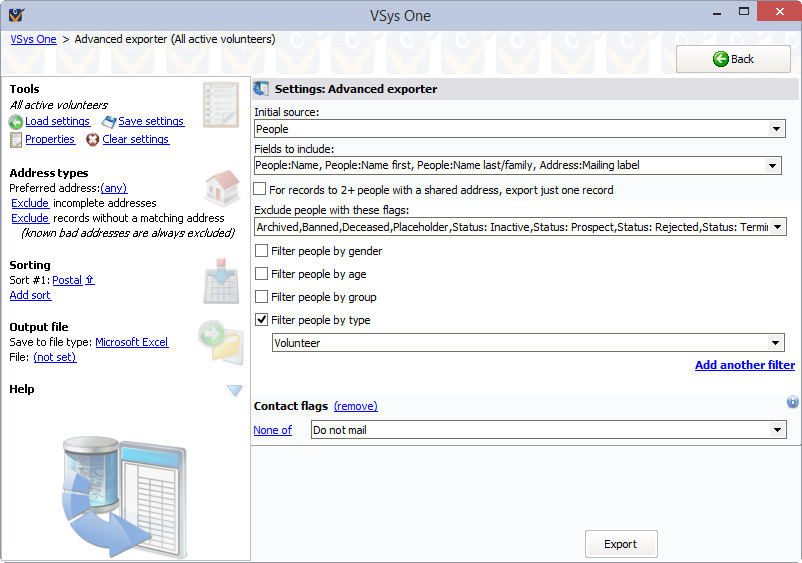The image size is (802, 563).
Task: Click the blue info icon near Contact flags
Action: coord(792,402)
